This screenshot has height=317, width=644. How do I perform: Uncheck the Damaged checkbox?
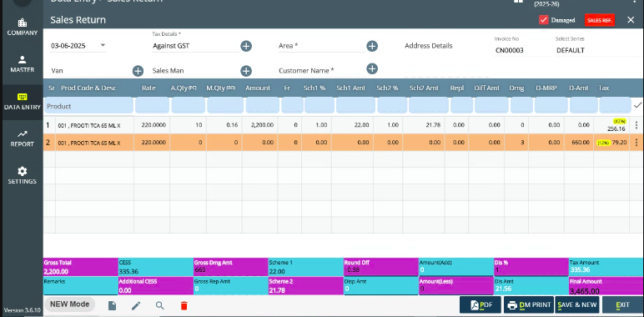pos(544,20)
